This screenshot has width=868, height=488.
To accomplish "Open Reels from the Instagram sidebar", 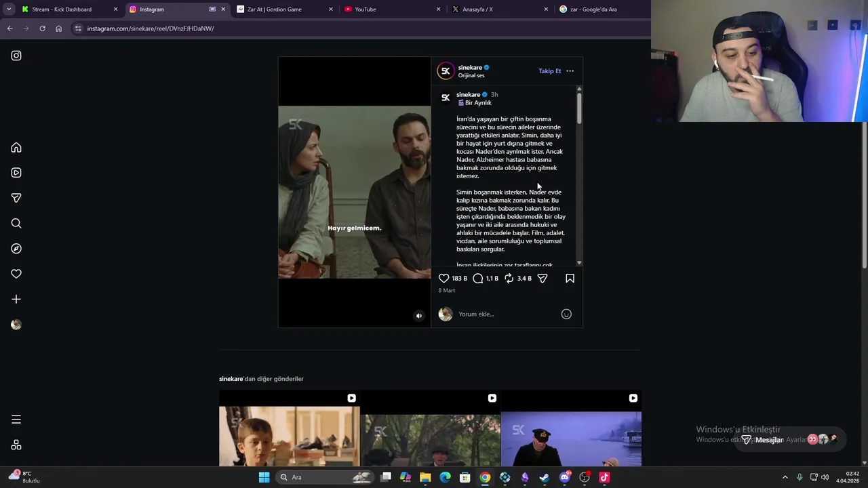I will (16, 173).
